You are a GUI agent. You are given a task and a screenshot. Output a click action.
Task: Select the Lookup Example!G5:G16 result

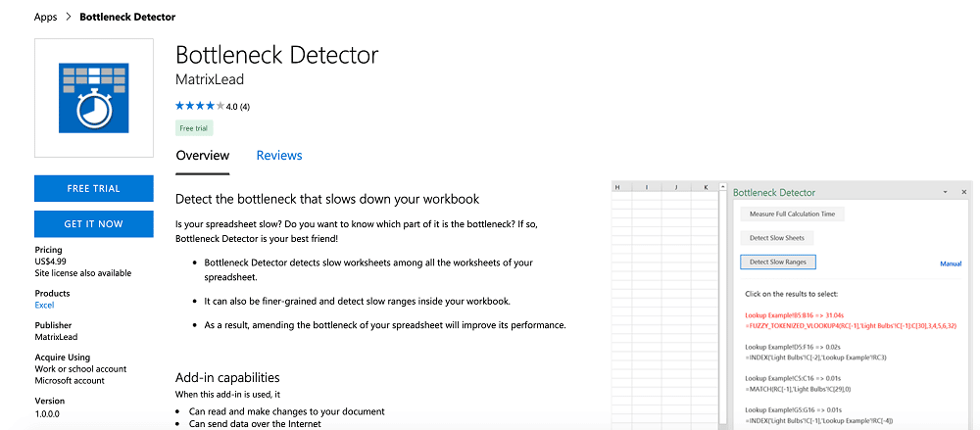(818, 414)
